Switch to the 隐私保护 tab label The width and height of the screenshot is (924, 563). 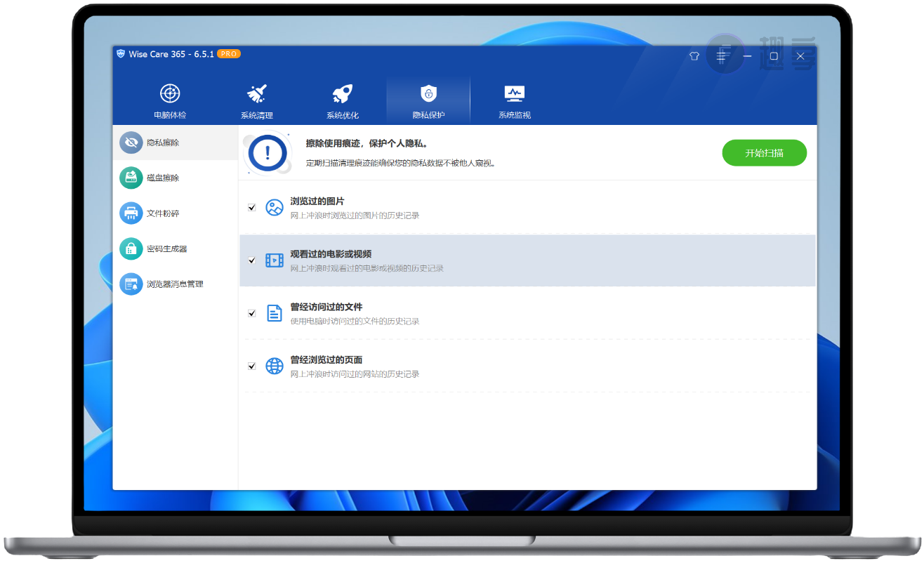pyautogui.click(x=428, y=115)
